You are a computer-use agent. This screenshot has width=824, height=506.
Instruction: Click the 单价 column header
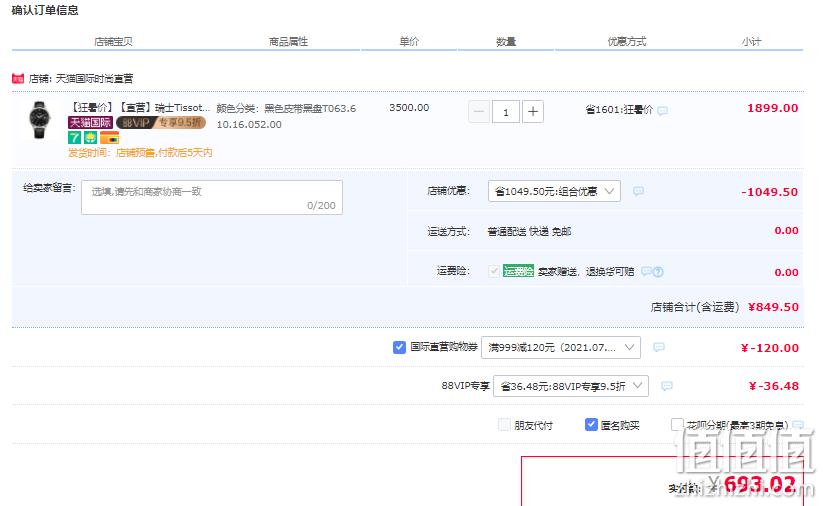[x=409, y=42]
